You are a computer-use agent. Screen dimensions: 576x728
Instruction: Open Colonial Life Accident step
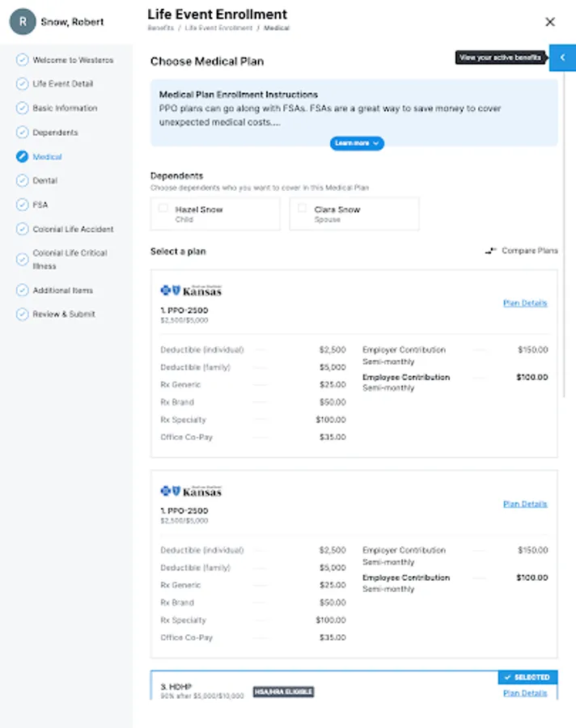(x=73, y=230)
